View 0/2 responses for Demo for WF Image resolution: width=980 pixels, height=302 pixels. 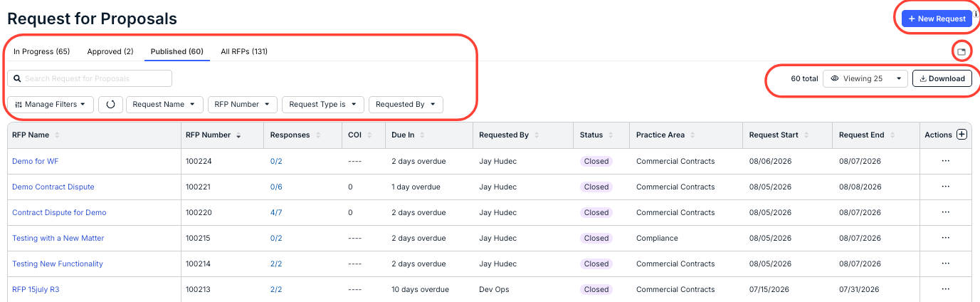[276, 161]
